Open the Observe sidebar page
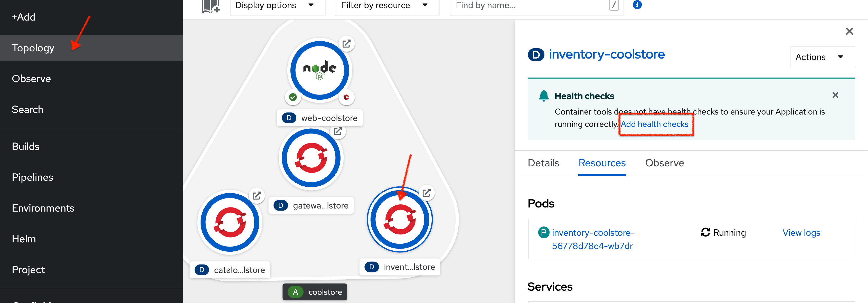Screen dimensions: 868x303 pyautogui.click(x=31, y=79)
